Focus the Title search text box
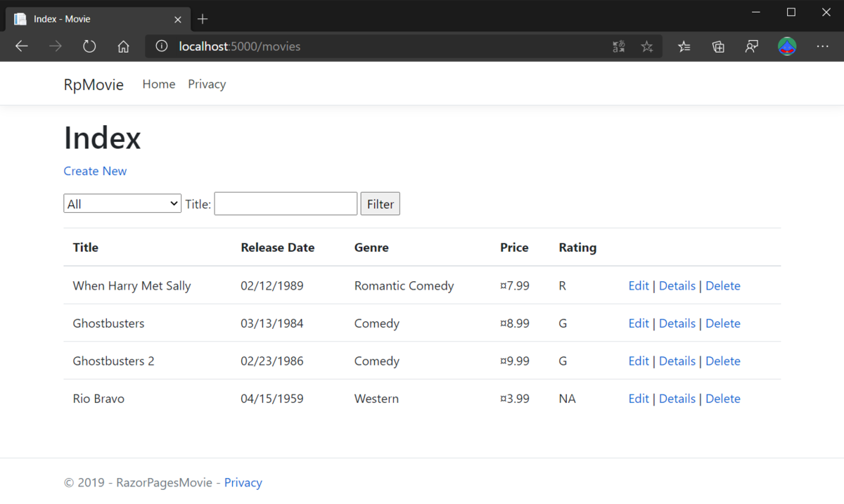The image size is (844, 504). [x=286, y=204]
